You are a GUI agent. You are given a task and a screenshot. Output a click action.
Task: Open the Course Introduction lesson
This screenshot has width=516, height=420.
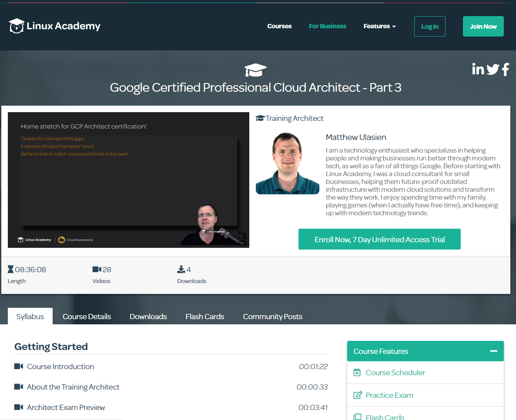click(x=60, y=367)
